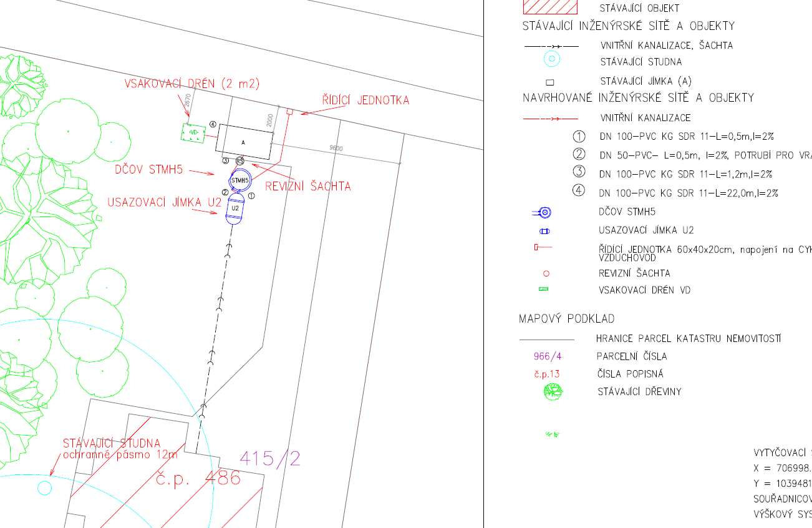Image resolution: width=812 pixels, height=528 pixels.
Task: Click the coordinate line 'Y = 1039481'
Action: 783,484
